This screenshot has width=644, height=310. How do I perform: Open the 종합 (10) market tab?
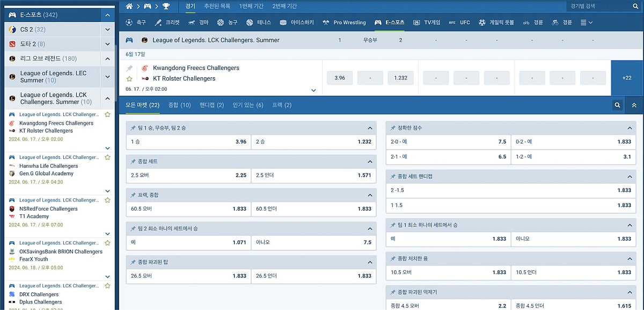(179, 105)
